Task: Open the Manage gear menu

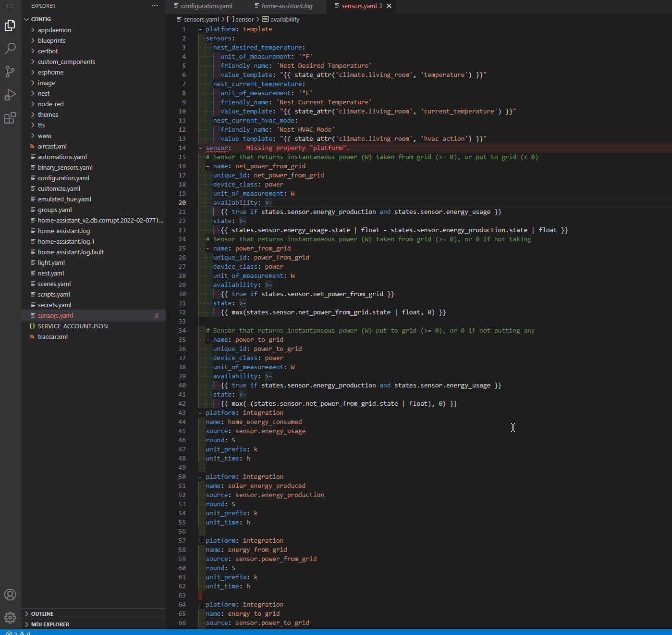Action: (x=10, y=617)
